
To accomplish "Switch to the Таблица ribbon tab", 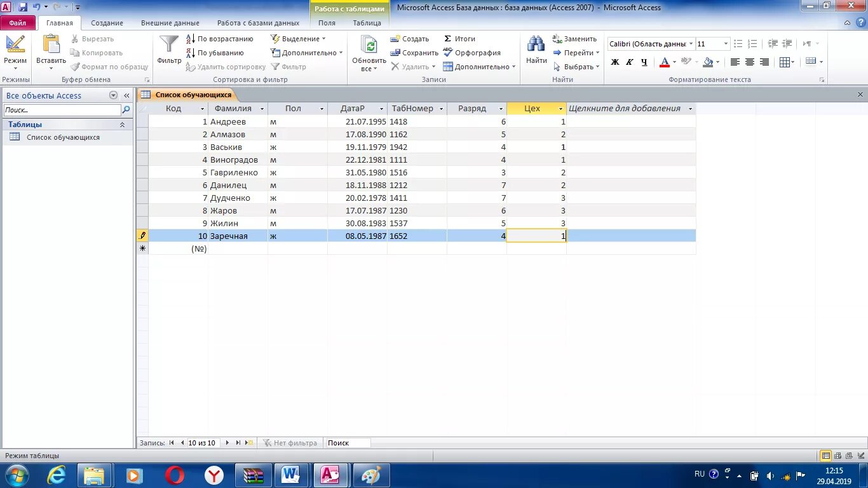I will coord(367,23).
